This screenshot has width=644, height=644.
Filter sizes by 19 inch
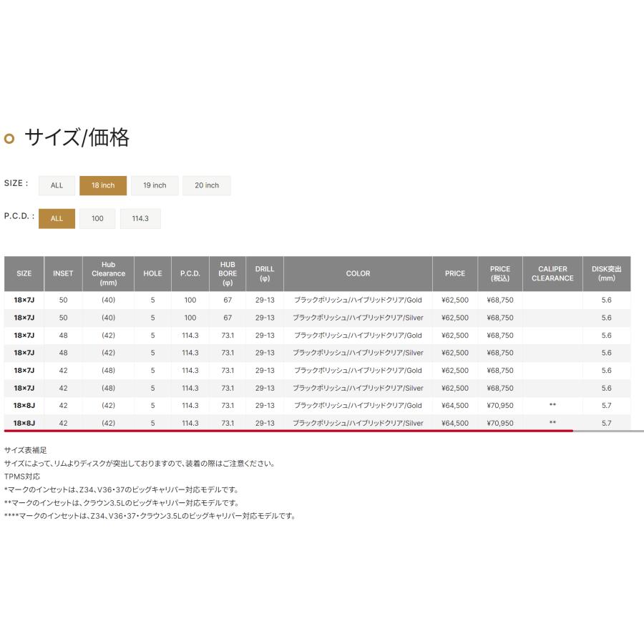tap(155, 185)
